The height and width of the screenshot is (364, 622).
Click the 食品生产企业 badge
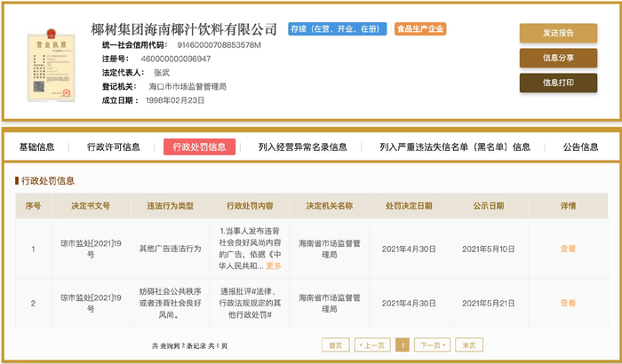pos(420,29)
